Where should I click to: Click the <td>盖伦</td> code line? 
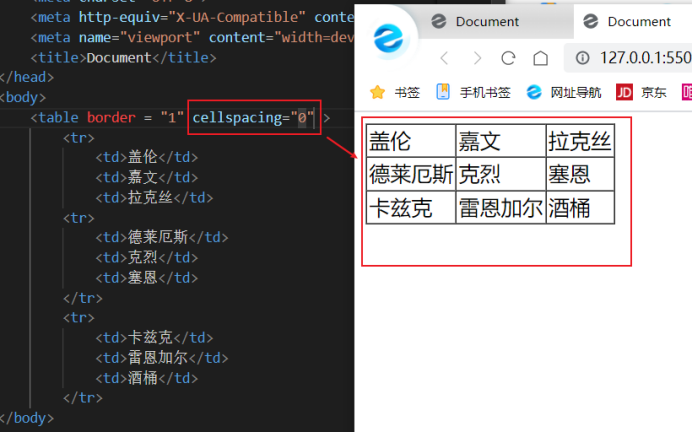tap(147, 157)
